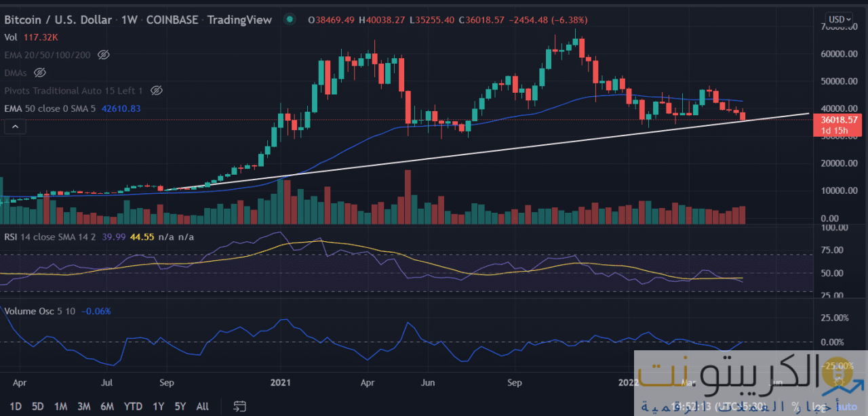This screenshot has width=868, height=416.
Task: Open the USD currency dropdown
Action: point(839,19)
